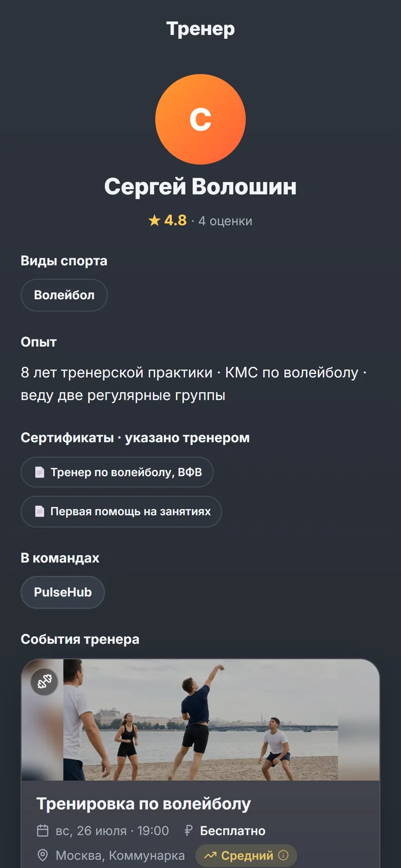Click the trainer name Сергей Волошин

(x=200, y=187)
